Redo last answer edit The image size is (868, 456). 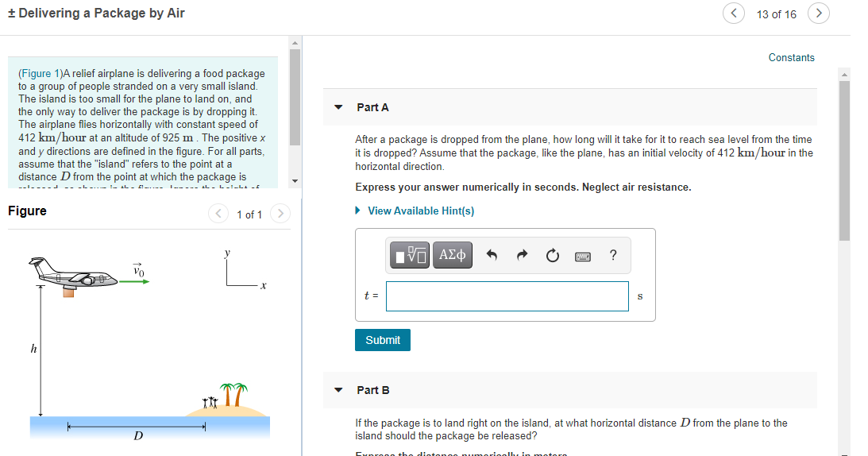(522, 255)
